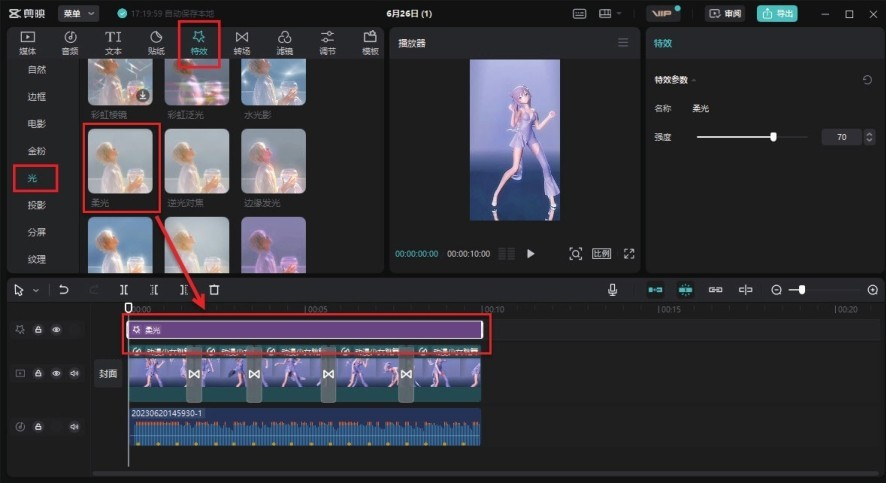The image size is (886, 483).
Task: Trim left of the playhead
Action: click(x=154, y=290)
